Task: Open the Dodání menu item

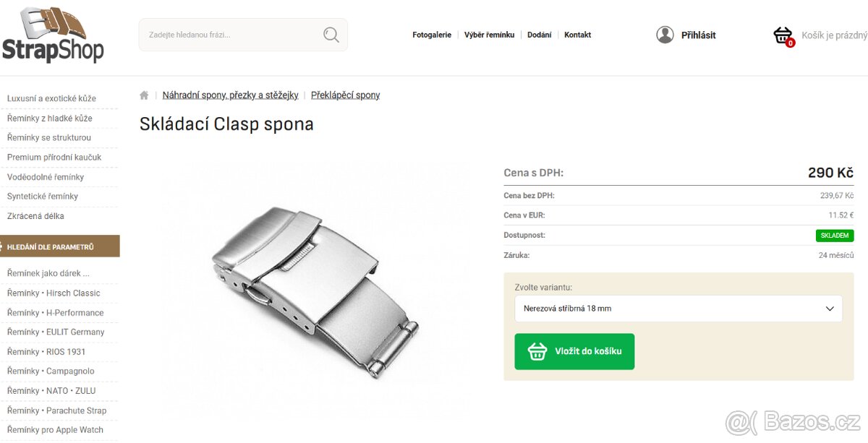Action: (539, 35)
